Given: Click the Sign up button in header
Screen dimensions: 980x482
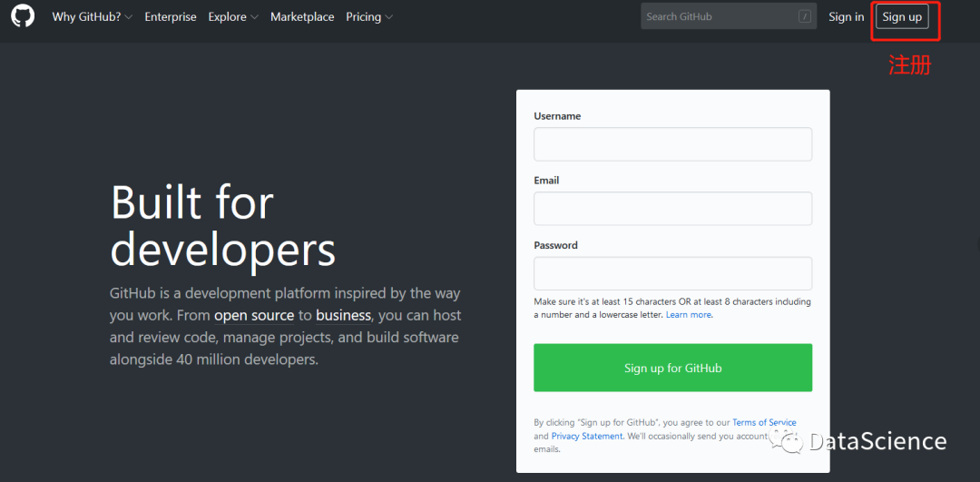Looking at the screenshot, I should tap(902, 17).
